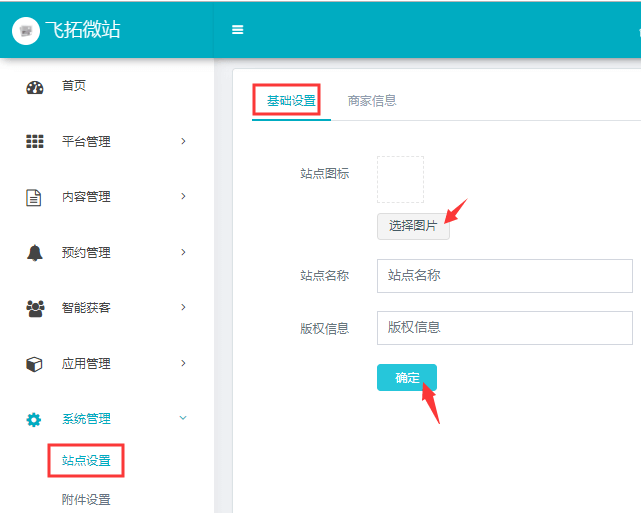Open the 首页 menu item

tap(74, 86)
